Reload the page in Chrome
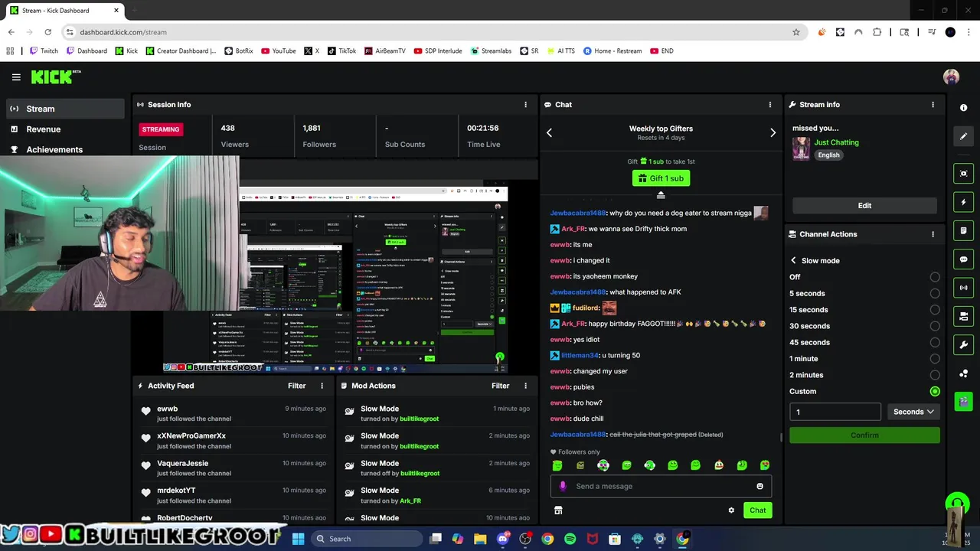 pyautogui.click(x=47, y=32)
